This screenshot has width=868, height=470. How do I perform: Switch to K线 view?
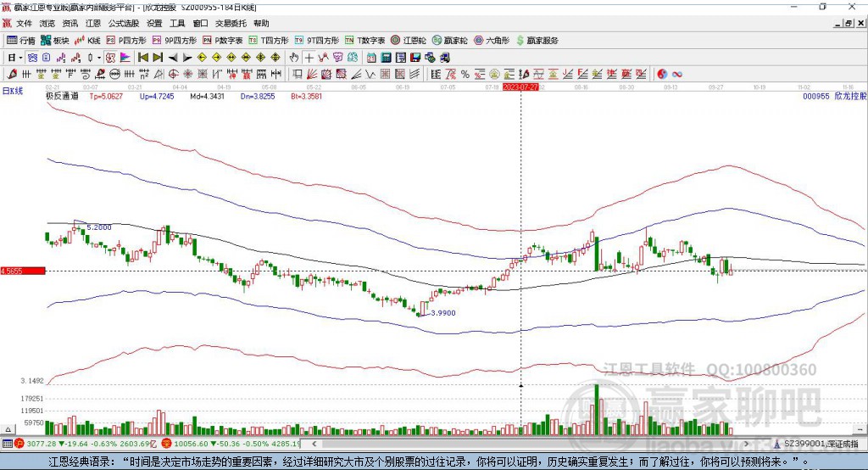[x=87, y=41]
